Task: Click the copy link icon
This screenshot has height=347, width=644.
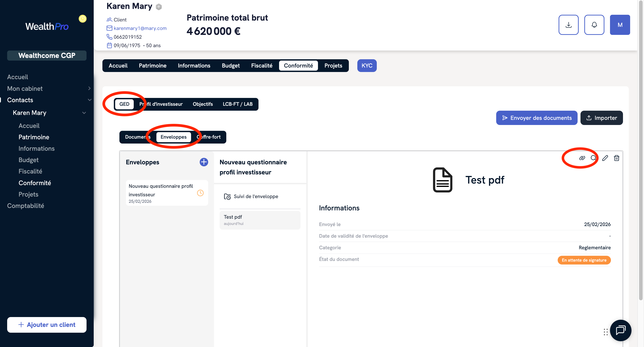Action: tap(582, 158)
